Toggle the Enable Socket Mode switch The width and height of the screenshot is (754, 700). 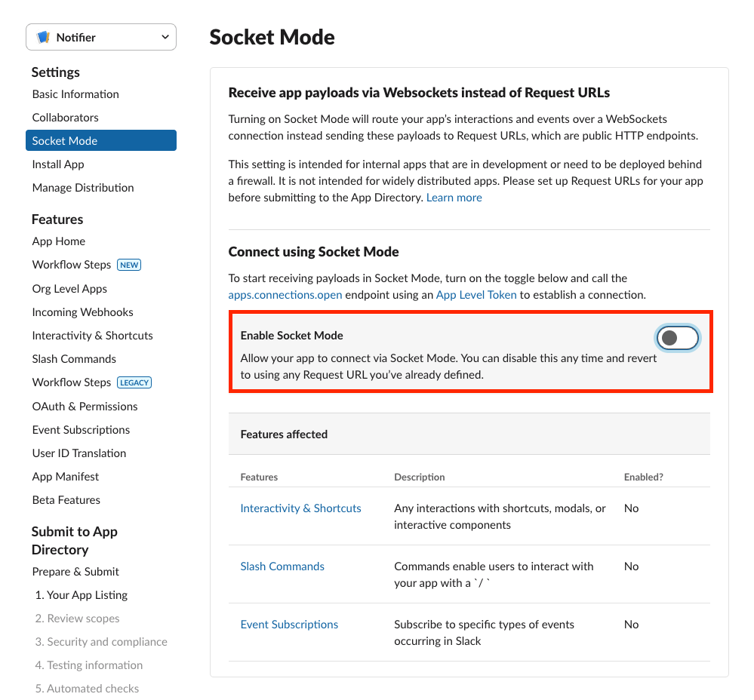coord(678,338)
